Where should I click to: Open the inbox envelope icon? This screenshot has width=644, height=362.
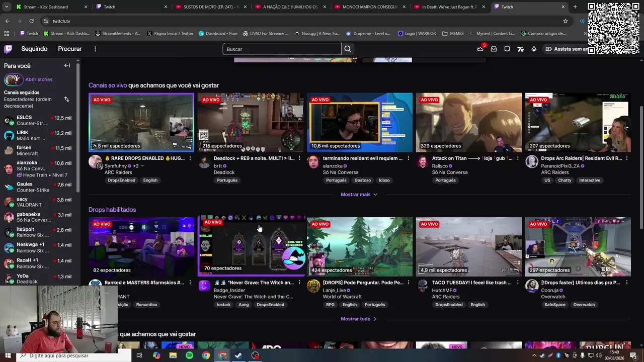pos(494,49)
